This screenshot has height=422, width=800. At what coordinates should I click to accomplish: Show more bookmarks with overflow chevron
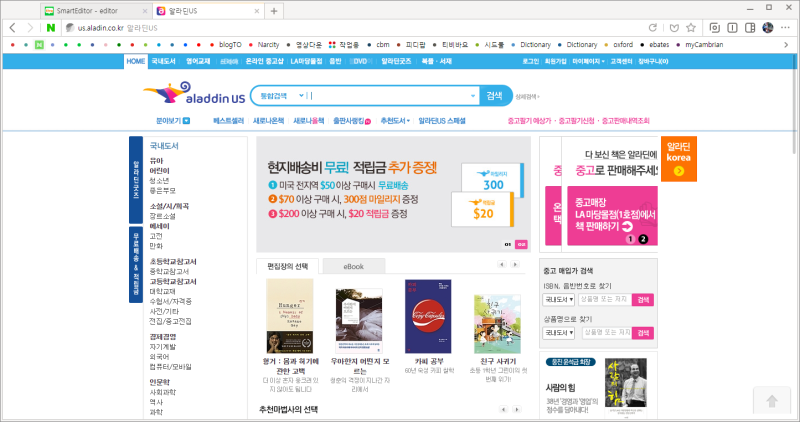point(786,44)
